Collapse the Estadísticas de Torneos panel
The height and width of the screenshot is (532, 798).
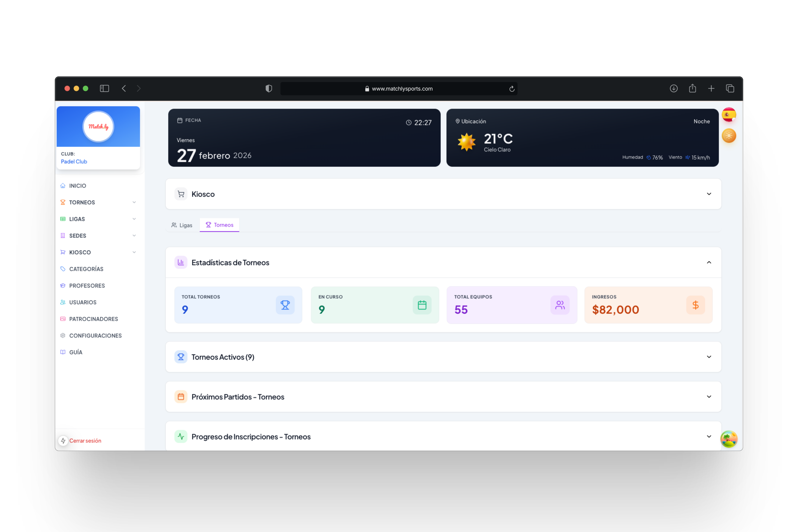coord(709,262)
